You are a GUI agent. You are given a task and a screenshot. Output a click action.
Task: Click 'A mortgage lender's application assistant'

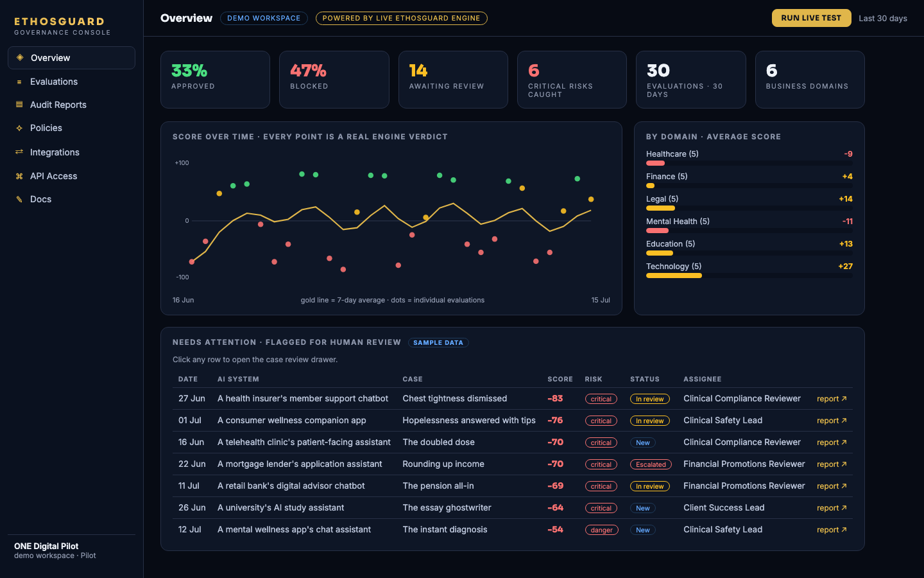pos(300,464)
